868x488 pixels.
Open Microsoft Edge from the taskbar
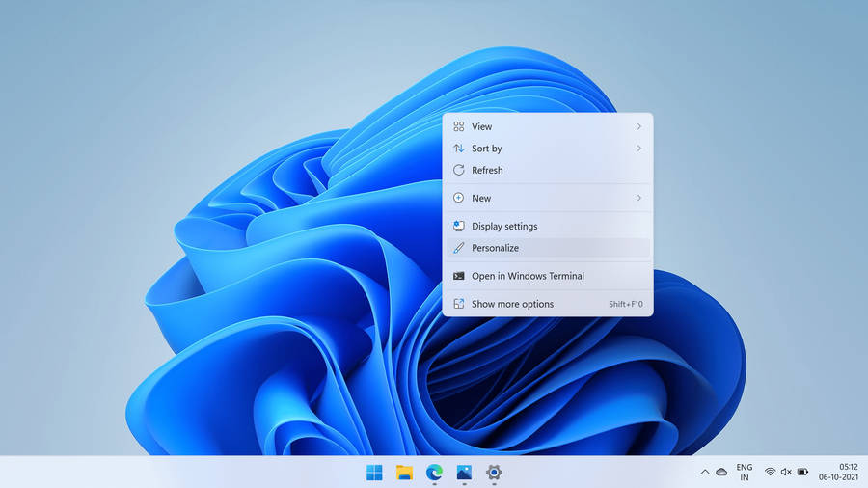(x=435, y=473)
